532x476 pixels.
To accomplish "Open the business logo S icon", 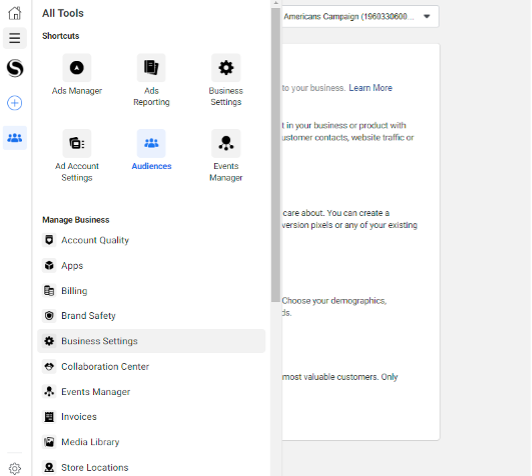I will 15,68.
